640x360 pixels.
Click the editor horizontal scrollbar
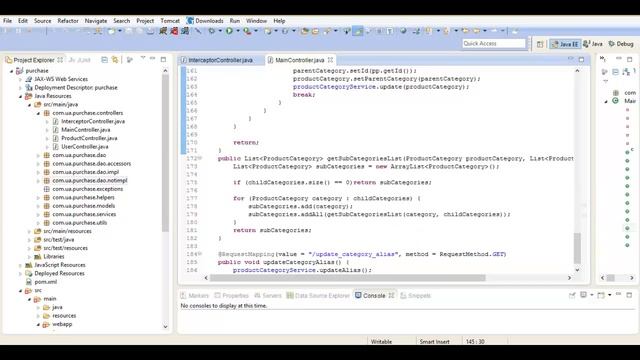(x=347, y=278)
